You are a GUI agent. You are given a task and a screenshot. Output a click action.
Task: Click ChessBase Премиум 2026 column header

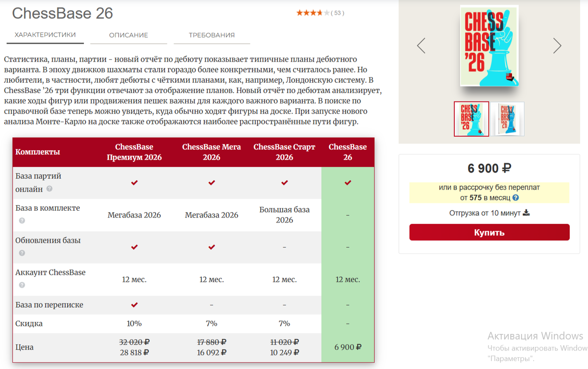(x=134, y=152)
